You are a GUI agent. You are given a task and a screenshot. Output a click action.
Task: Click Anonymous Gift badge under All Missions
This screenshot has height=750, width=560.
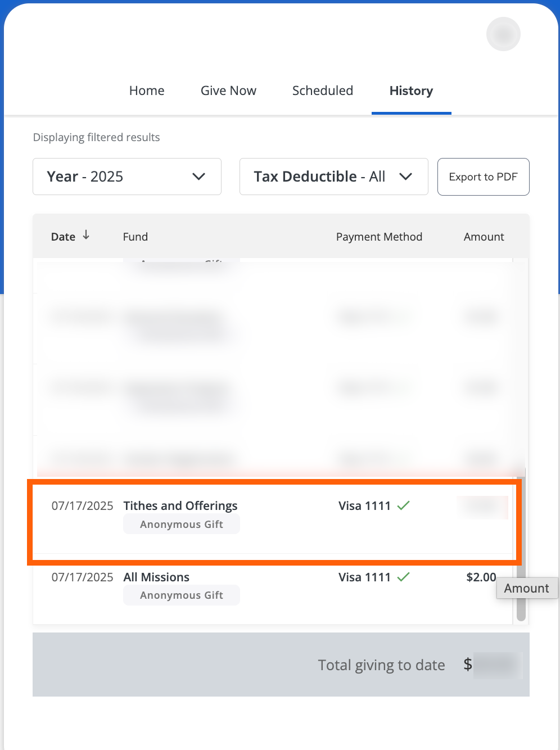(182, 595)
